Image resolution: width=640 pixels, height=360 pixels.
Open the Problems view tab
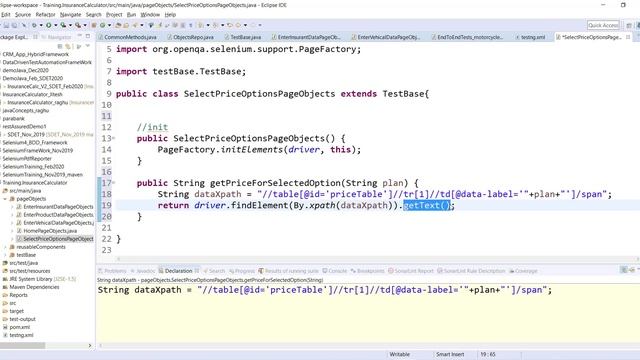pos(112,271)
